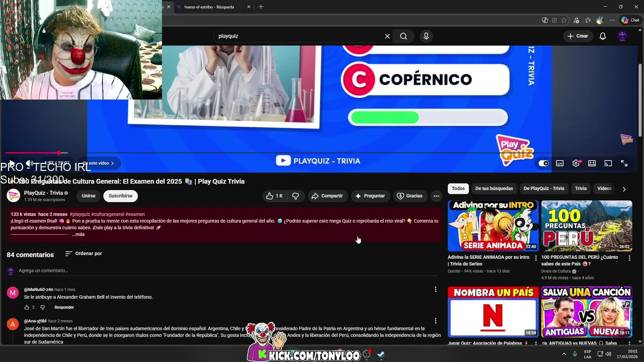This screenshot has height=362, width=644.
Task: Subscribe with the Suscribirse button
Action: [121, 196]
